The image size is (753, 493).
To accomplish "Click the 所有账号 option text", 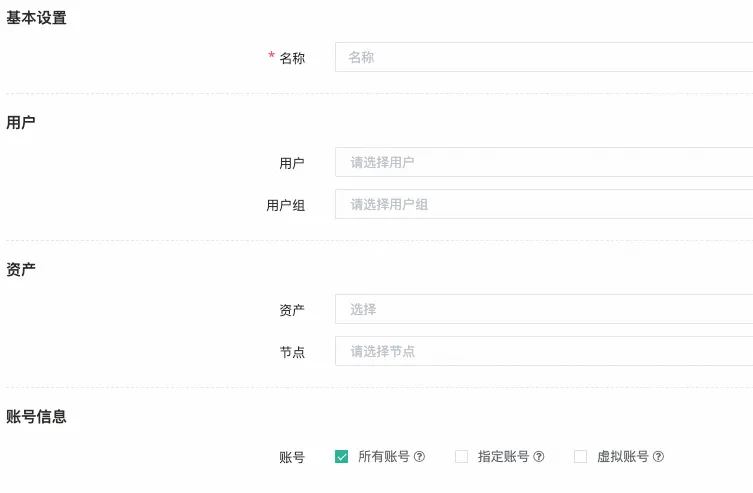I will tap(384, 457).
